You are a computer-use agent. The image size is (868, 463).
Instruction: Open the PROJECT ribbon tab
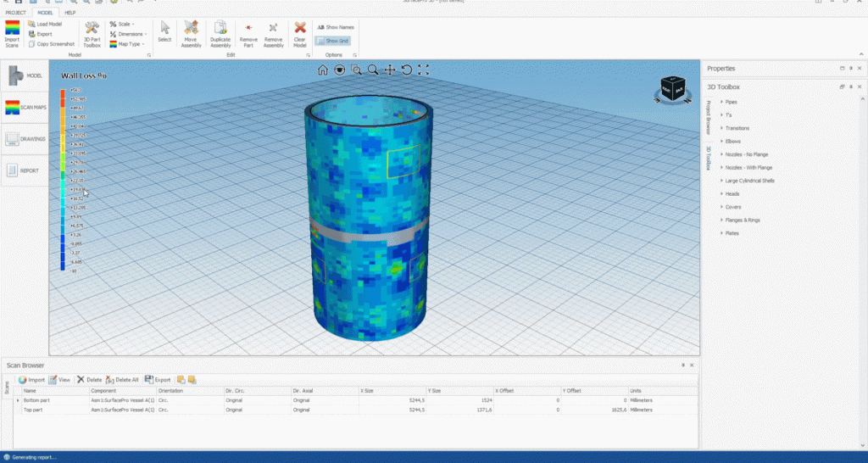pyautogui.click(x=16, y=14)
